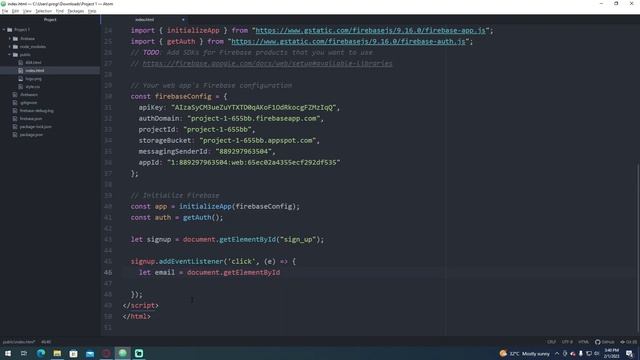Open the Selection menu
This screenshot has height=360, width=640.
(x=43, y=11)
